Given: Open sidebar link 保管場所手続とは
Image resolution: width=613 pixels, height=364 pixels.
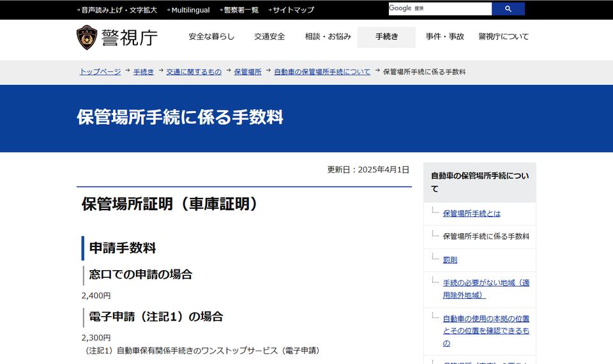Looking at the screenshot, I should (x=471, y=213).
